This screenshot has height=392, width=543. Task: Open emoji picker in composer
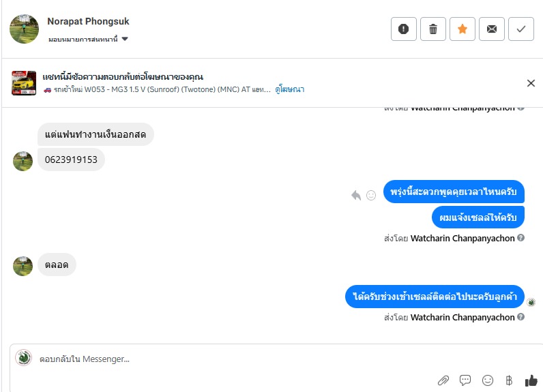pyautogui.click(x=487, y=380)
